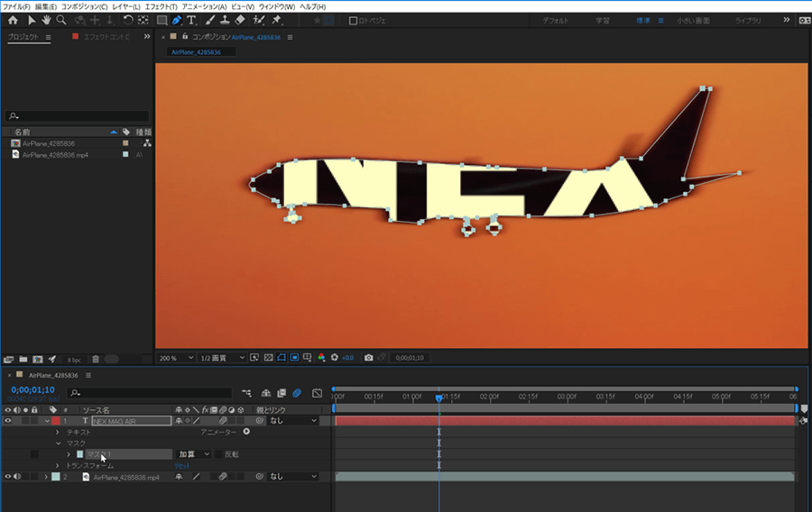Click the blue timecode 0;00;01;10
This screenshot has height=512, width=812.
pos(32,389)
